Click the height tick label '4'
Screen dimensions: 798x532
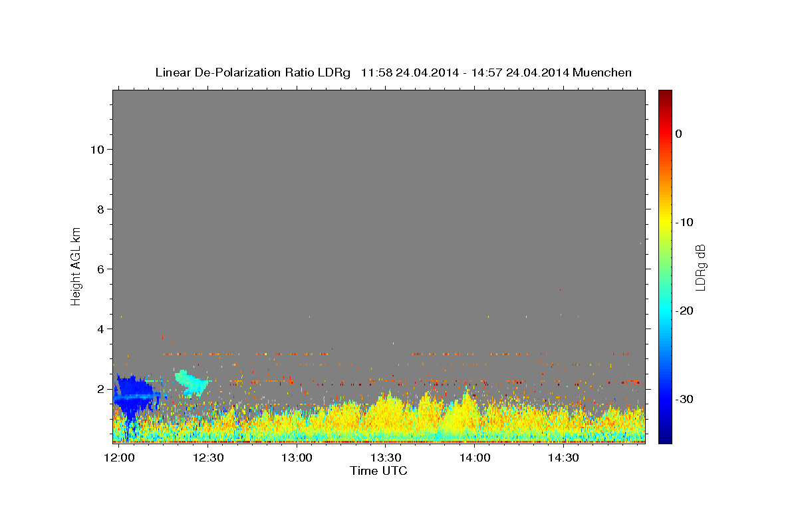click(x=100, y=329)
